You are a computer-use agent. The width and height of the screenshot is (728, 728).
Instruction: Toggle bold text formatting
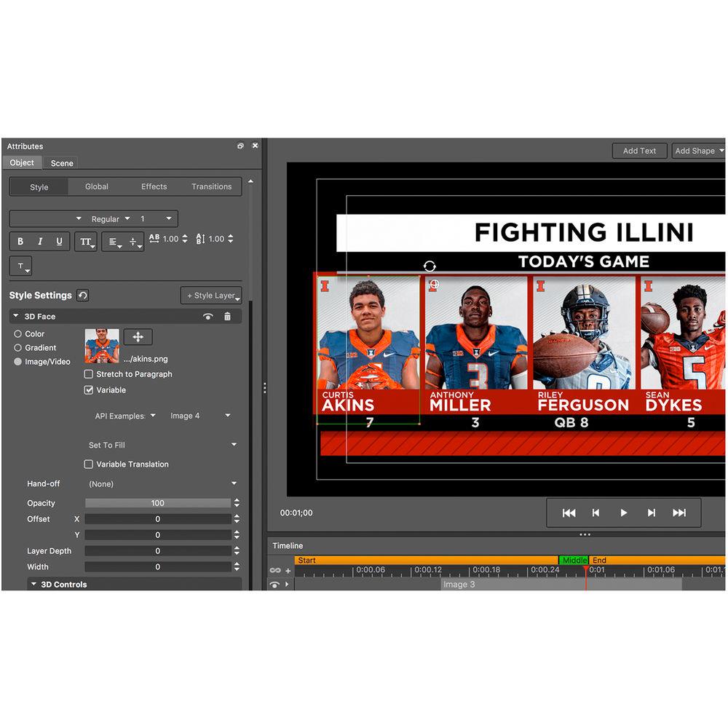20,241
